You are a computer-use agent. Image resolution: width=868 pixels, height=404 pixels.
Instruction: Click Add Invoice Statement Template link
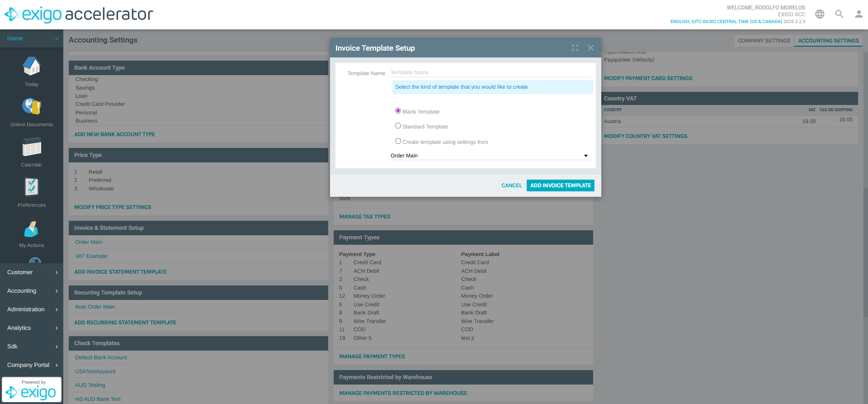[x=120, y=272]
